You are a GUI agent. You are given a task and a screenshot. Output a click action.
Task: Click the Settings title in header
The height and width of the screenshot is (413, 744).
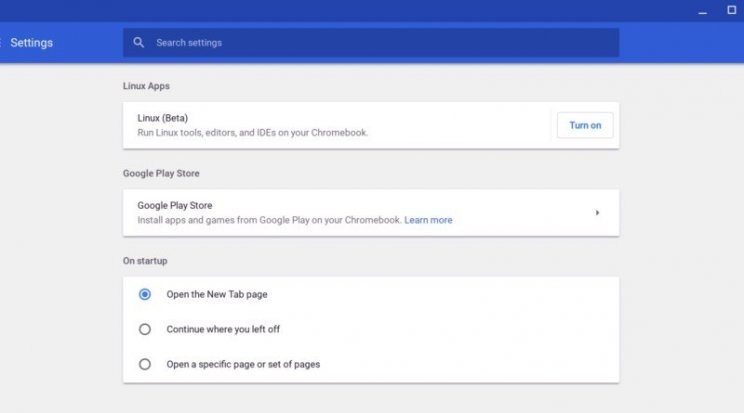click(x=31, y=43)
